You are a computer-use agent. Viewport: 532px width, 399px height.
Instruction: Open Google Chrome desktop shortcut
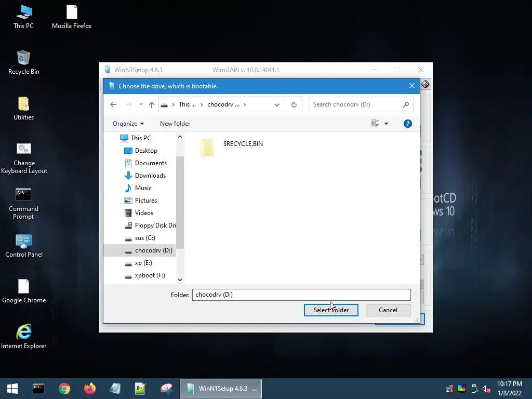24,291
